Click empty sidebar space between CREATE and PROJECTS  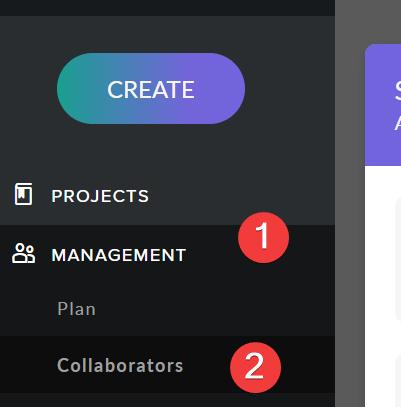click(x=167, y=150)
